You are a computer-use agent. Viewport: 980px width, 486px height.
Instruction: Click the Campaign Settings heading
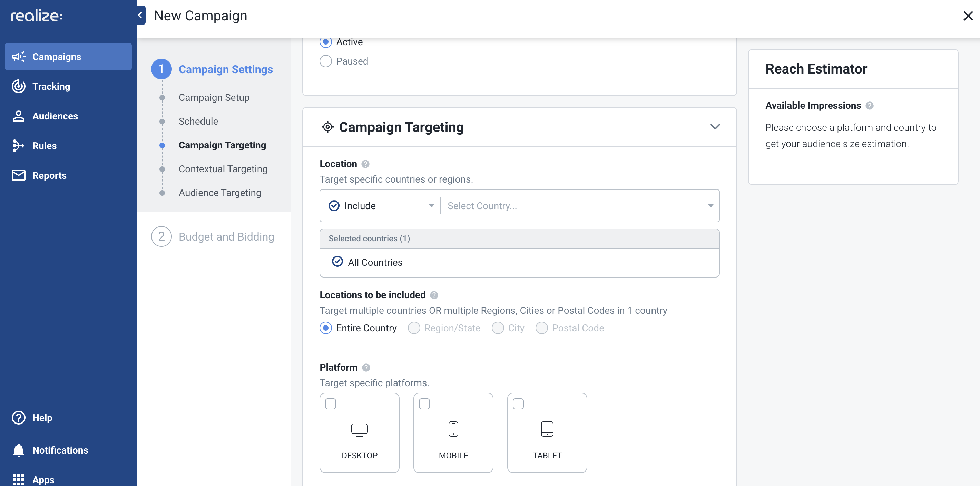tap(226, 69)
